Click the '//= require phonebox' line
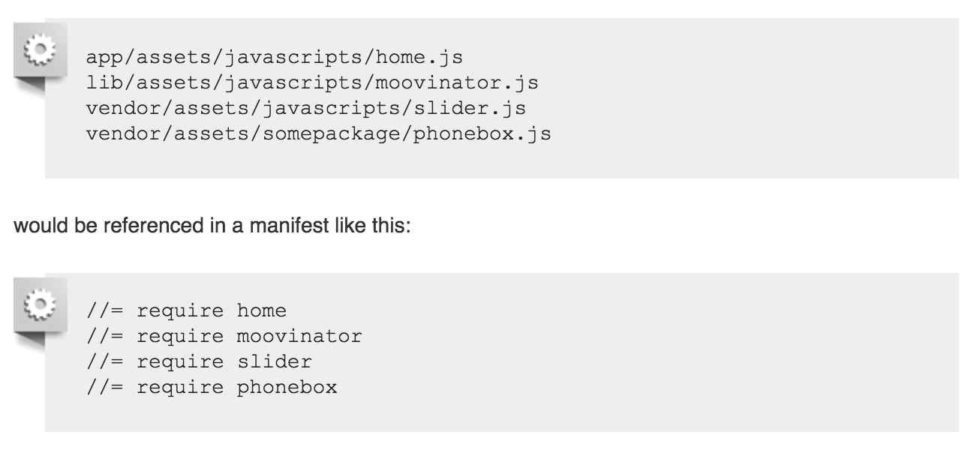The width and height of the screenshot is (980, 456). 212,389
